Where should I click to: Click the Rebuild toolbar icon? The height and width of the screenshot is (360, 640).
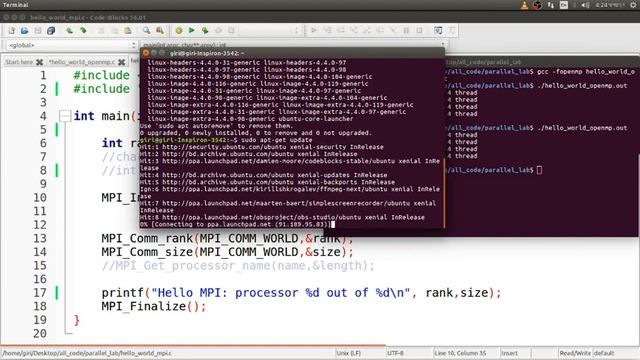click(x=218, y=31)
